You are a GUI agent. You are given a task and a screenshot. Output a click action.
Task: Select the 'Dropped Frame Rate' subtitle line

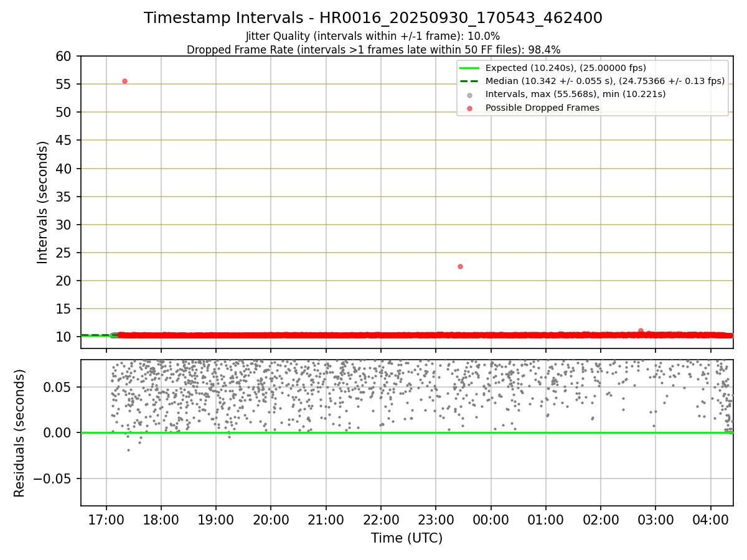point(374,50)
